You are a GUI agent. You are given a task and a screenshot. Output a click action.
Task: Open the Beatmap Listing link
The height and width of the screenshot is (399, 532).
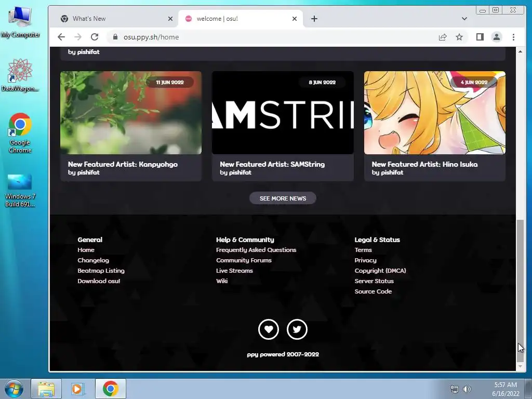[101, 270]
